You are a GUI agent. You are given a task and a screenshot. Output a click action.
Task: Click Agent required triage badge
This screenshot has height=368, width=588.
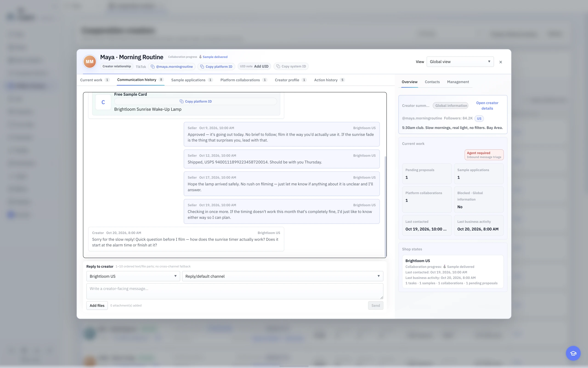click(484, 155)
